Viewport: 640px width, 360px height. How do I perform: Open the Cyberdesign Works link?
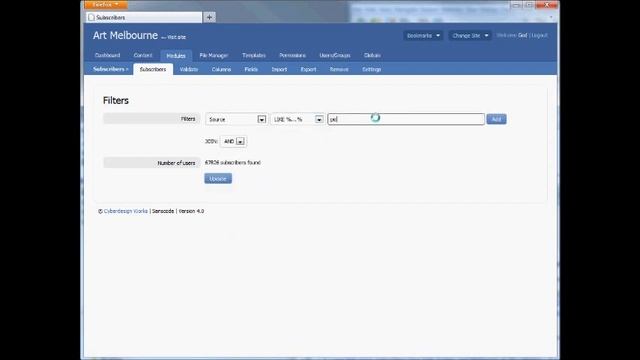126,211
